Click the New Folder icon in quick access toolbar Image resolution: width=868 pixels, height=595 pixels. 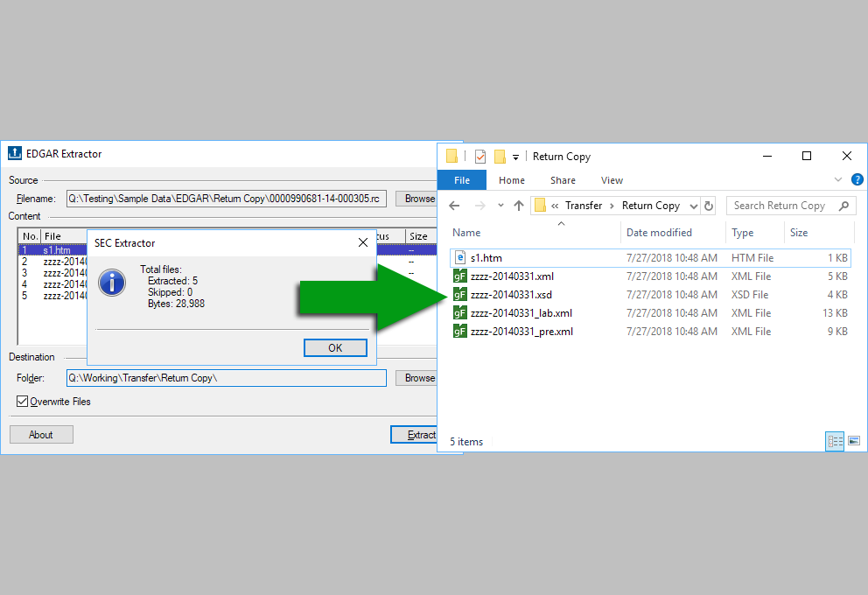(x=500, y=157)
